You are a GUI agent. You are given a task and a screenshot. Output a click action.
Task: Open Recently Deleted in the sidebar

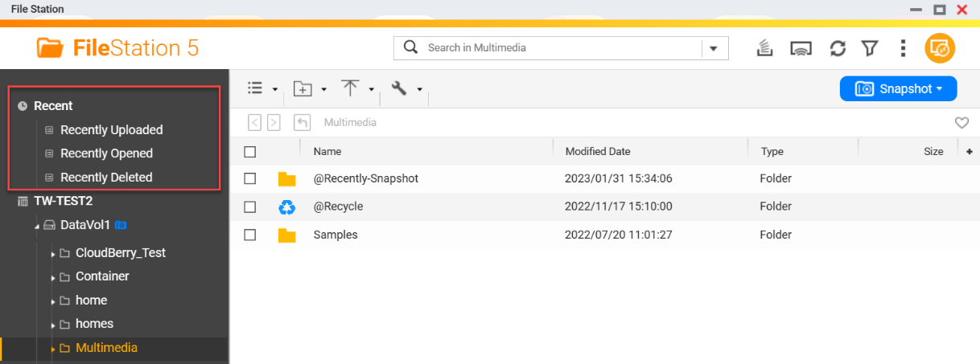tap(106, 177)
